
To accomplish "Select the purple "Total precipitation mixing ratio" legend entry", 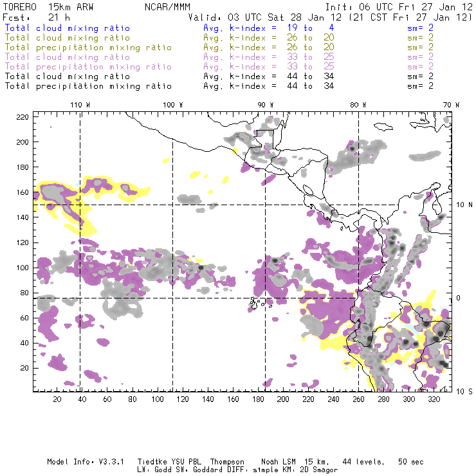I will pos(88,67).
